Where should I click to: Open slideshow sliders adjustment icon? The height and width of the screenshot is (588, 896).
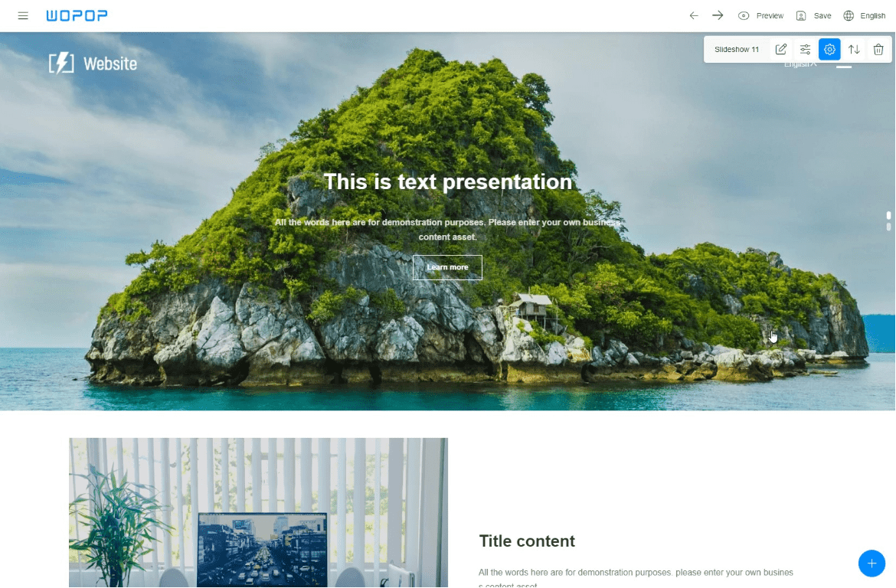click(805, 49)
